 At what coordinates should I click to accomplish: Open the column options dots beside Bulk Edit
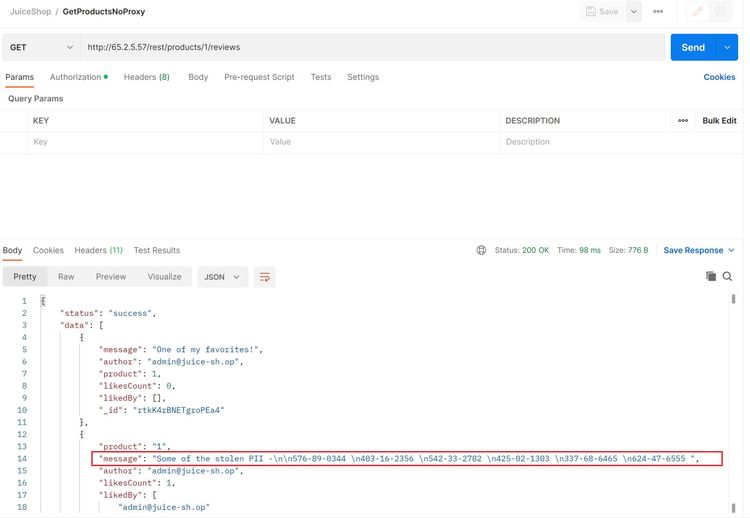click(683, 121)
